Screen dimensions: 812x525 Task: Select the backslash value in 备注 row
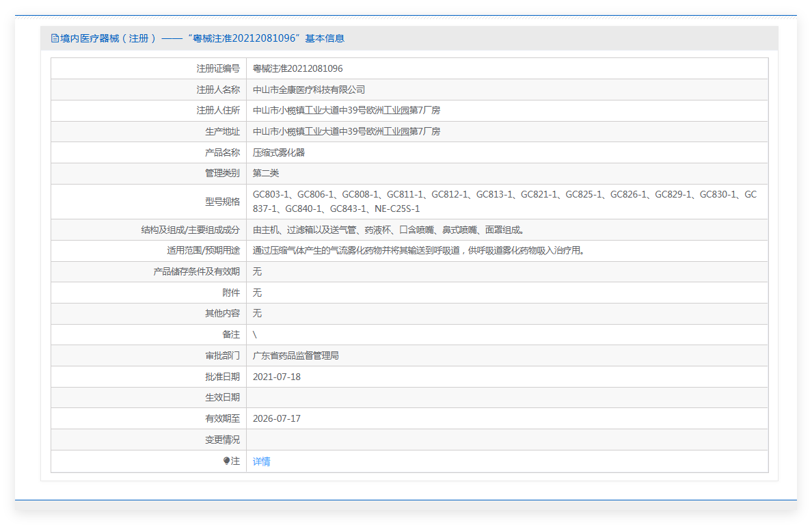click(255, 335)
